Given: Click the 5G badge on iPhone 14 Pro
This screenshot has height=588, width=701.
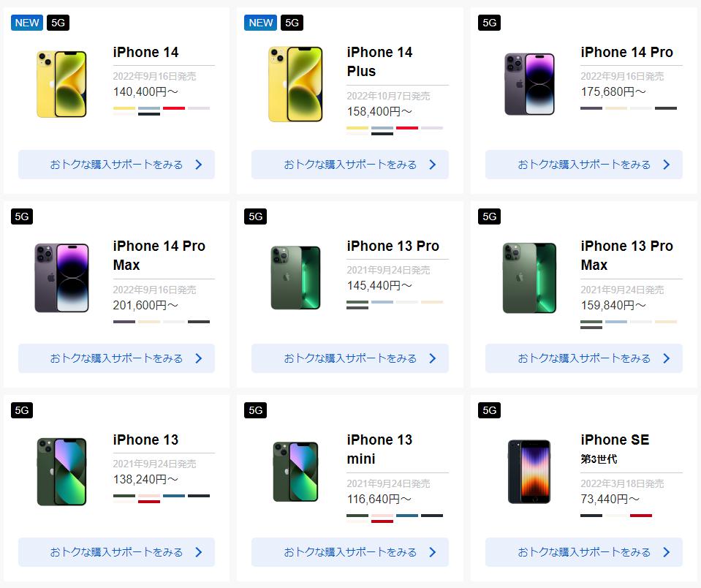Looking at the screenshot, I should coord(489,23).
